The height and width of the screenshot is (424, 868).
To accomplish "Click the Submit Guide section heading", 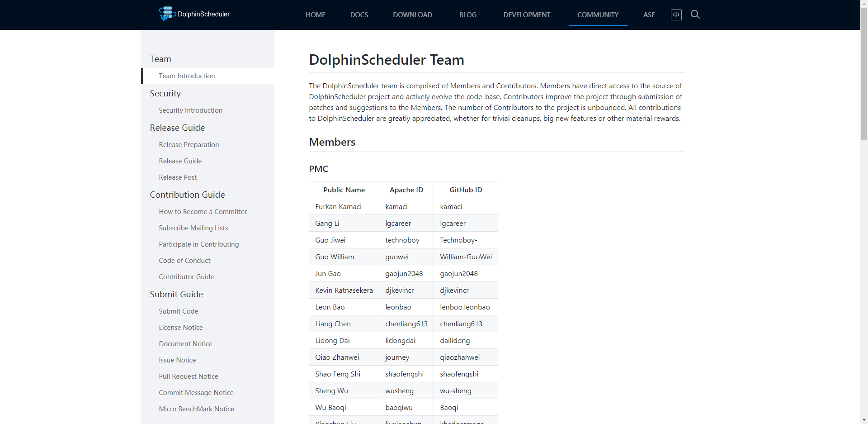I will pyautogui.click(x=176, y=295).
